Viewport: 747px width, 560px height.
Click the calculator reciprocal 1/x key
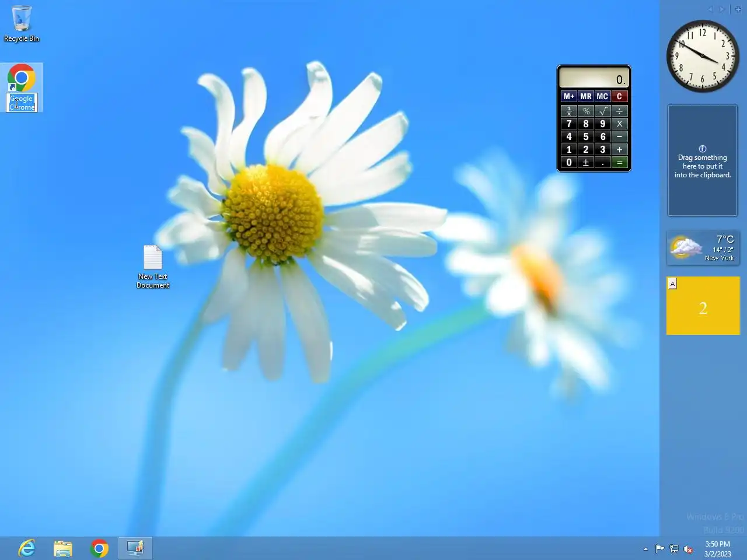tap(569, 111)
